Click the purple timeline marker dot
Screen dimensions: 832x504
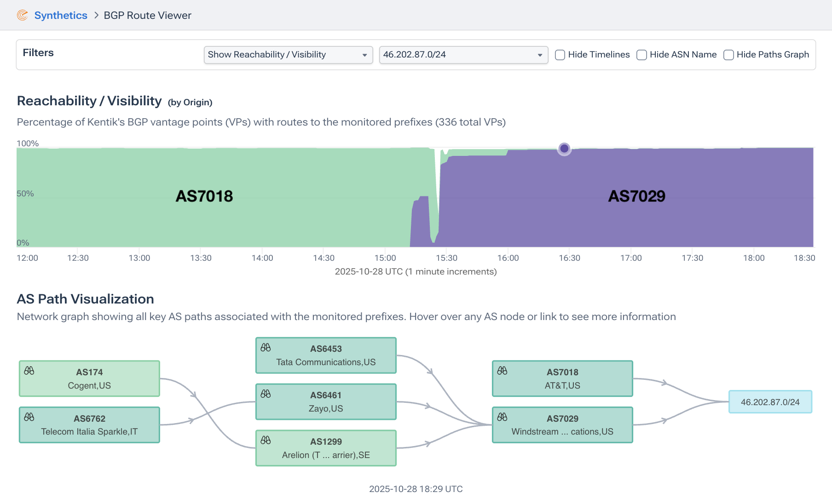pos(564,149)
